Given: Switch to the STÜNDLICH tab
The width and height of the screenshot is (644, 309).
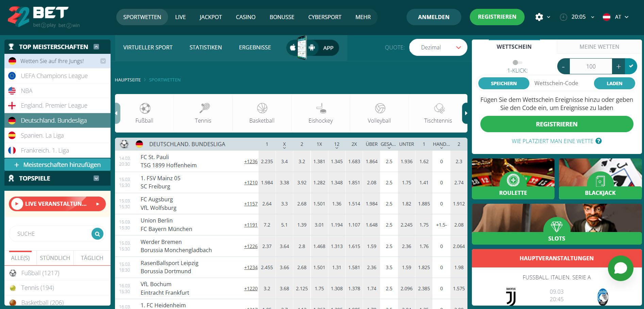Looking at the screenshot, I should pos(55,258).
